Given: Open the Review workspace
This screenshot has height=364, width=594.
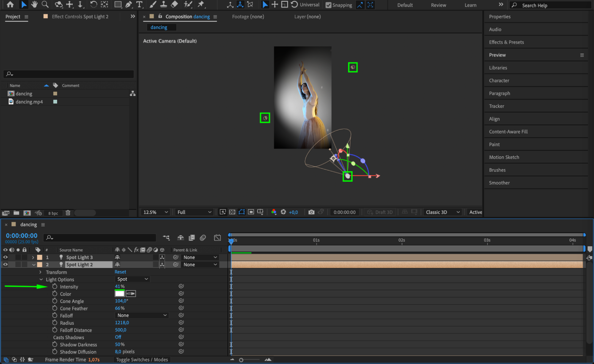Looking at the screenshot, I should click(x=438, y=5).
